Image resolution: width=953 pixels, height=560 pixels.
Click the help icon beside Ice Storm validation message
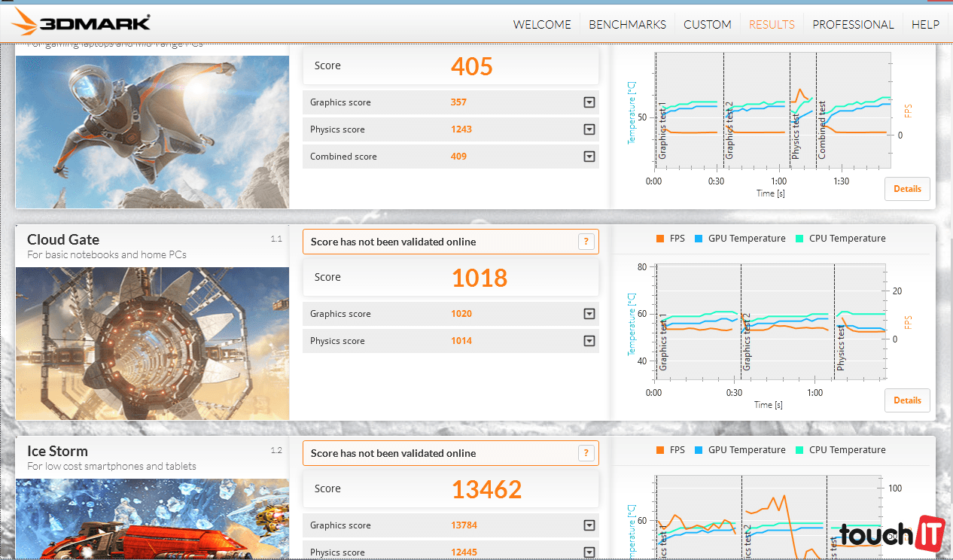point(586,453)
